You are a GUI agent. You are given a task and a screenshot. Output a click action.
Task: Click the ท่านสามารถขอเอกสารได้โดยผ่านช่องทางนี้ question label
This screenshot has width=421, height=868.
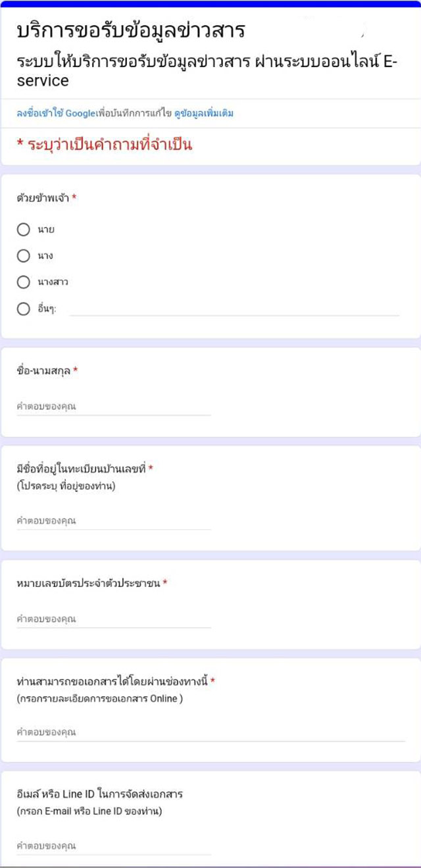pos(112,681)
